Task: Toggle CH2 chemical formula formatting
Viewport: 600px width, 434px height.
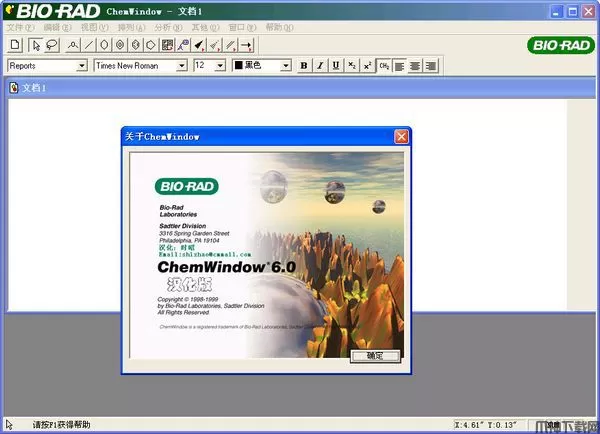Action: 384,65
